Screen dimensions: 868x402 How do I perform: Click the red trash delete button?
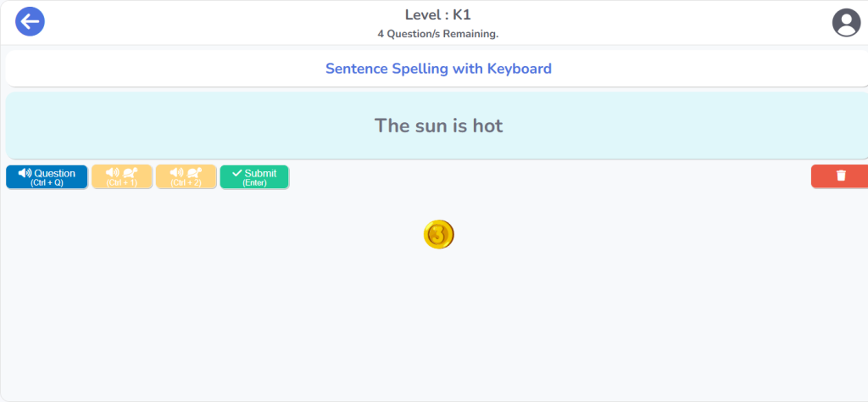tap(840, 176)
